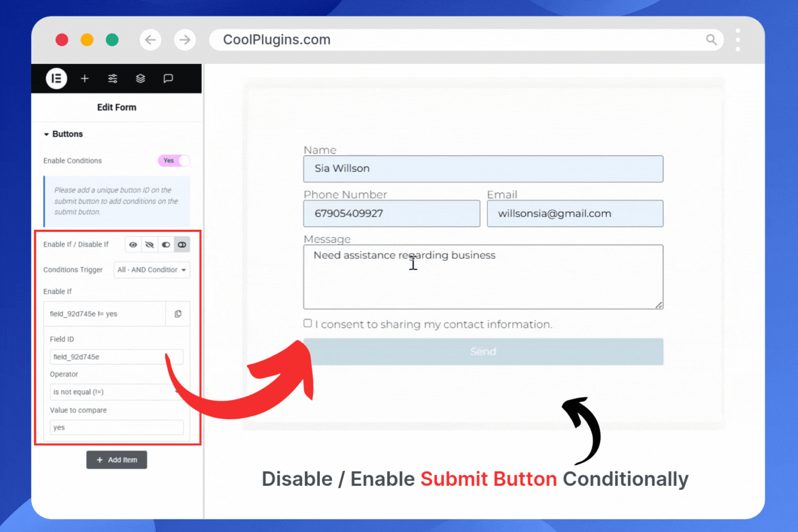Image resolution: width=798 pixels, height=532 pixels.
Task: Open the Conditions Trigger dropdown
Action: tap(152, 270)
